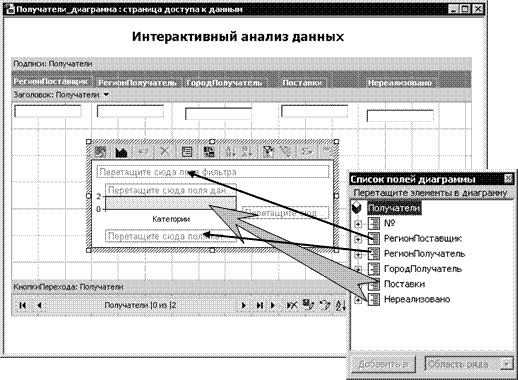
Task: Click the delete X icon in chart toolbar
Action: point(165,152)
